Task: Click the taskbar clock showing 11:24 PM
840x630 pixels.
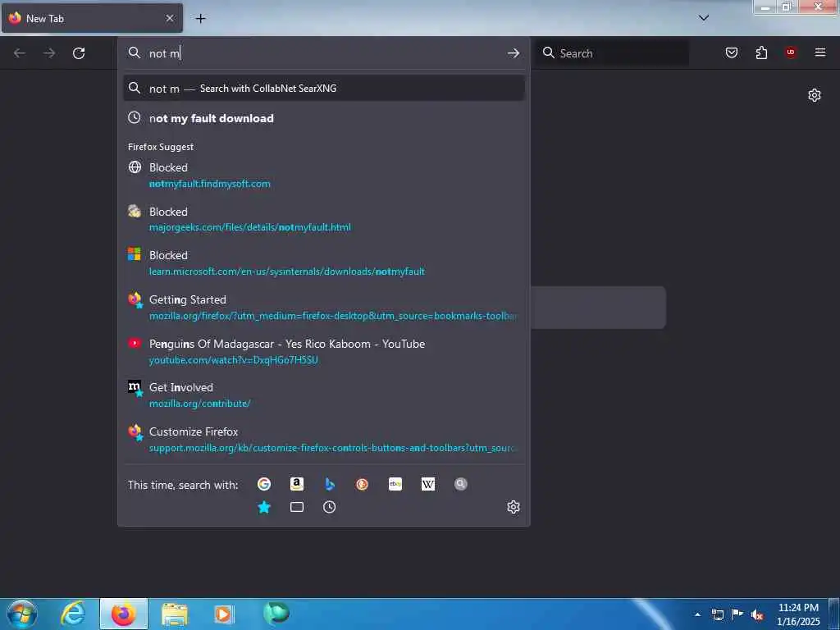Action: tap(798, 614)
